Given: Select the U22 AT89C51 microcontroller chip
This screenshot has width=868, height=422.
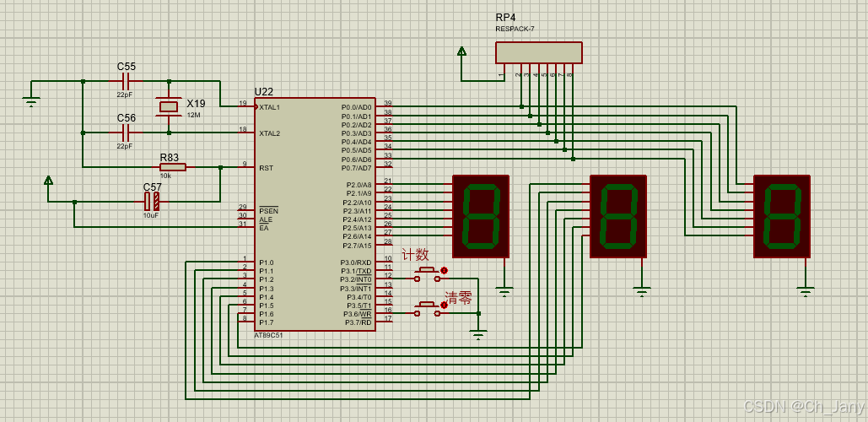Looking at the screenshot, I should pyautogui.click(x=315, y=215).
